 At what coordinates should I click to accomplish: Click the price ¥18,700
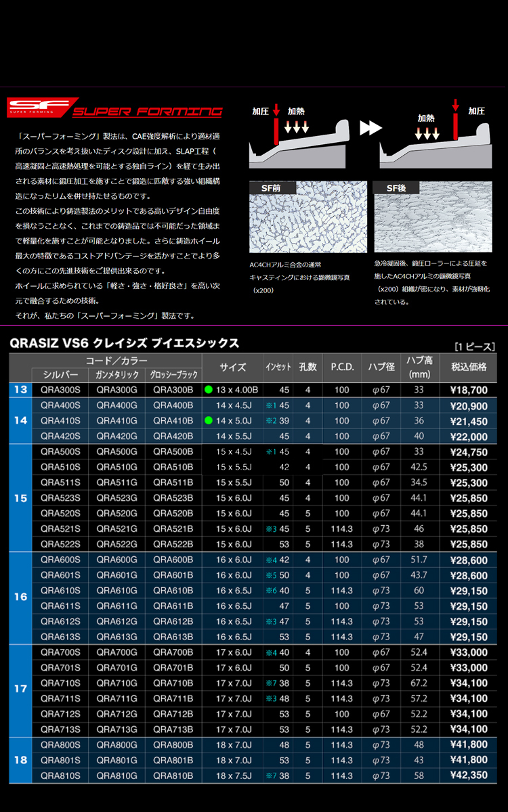(469, 390)
